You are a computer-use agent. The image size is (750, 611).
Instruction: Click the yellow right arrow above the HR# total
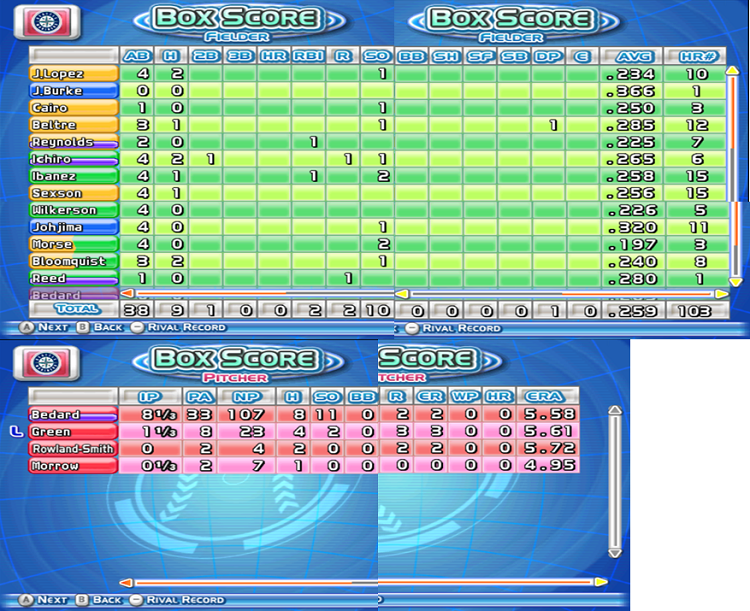point(722,293)
